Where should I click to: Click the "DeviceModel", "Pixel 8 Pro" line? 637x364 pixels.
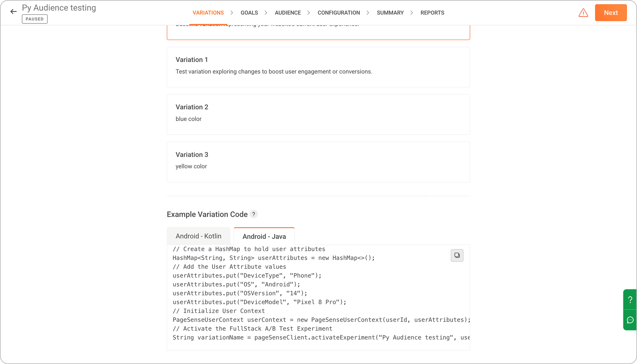pyautogui.click(x=259, y=302)
